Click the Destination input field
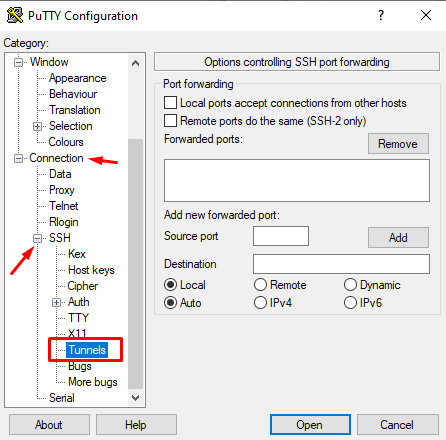 click(341, 264)
